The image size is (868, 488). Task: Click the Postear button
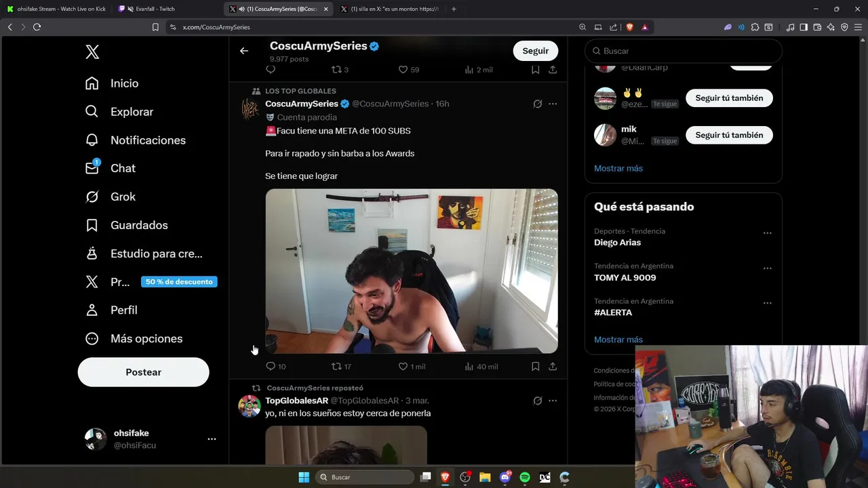click(x=143, y=372)
